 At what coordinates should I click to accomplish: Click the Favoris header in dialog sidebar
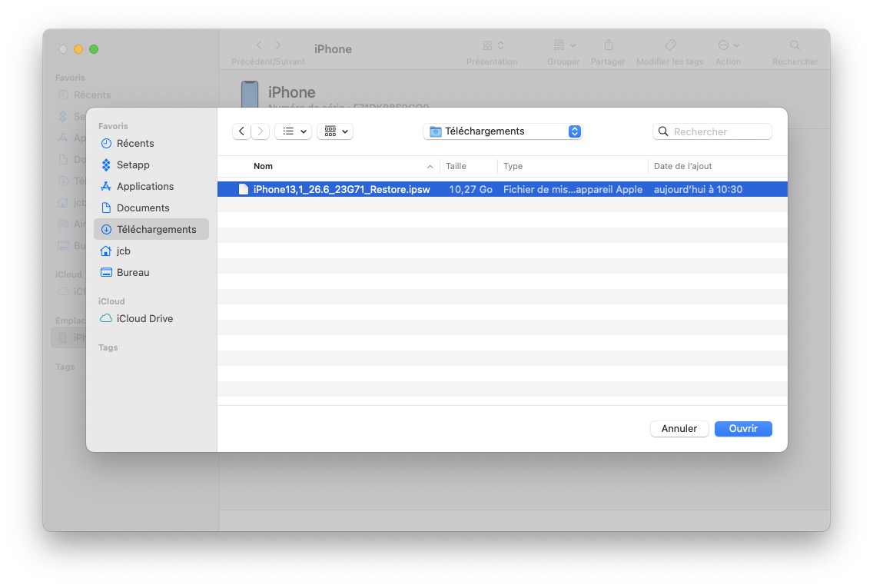[113, 126]
